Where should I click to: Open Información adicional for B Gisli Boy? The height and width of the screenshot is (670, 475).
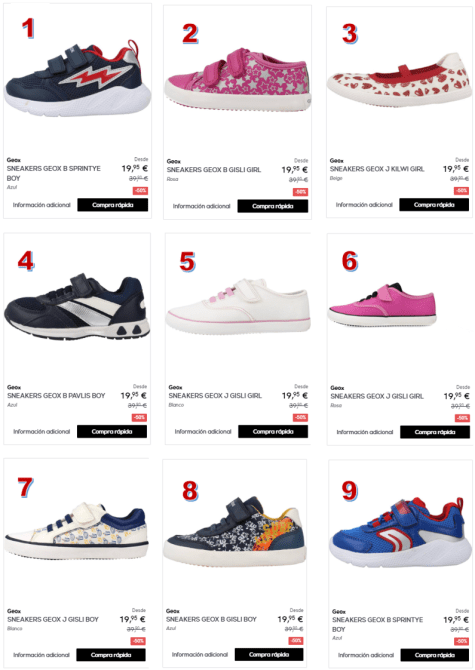click(200, 655)
